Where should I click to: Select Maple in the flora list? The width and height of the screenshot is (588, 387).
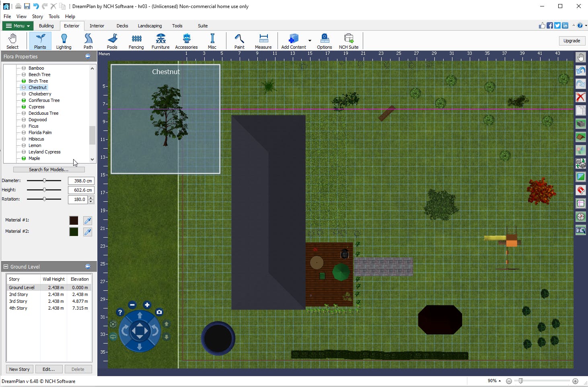[x=34, y=158]
